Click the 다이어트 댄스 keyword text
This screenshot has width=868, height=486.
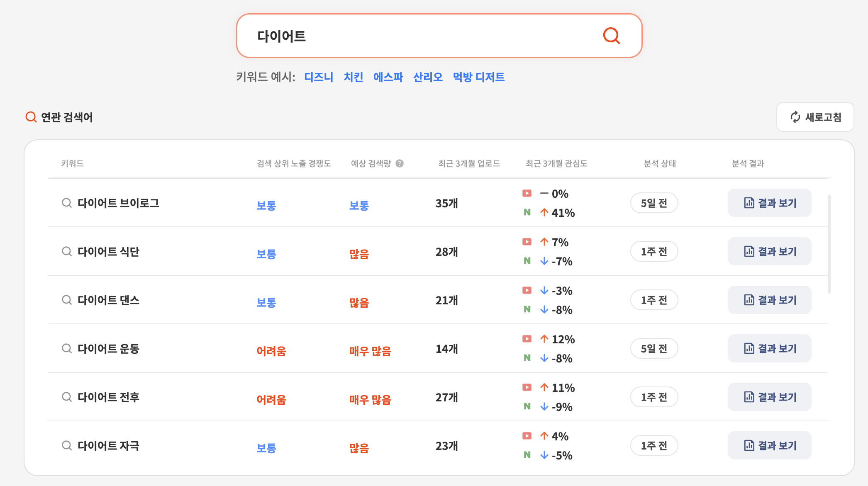108,300
